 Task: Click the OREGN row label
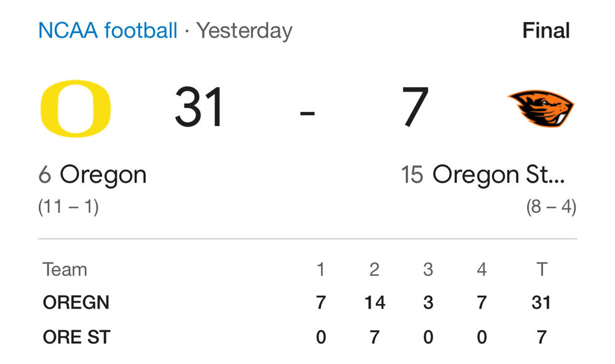pos(76,303)
